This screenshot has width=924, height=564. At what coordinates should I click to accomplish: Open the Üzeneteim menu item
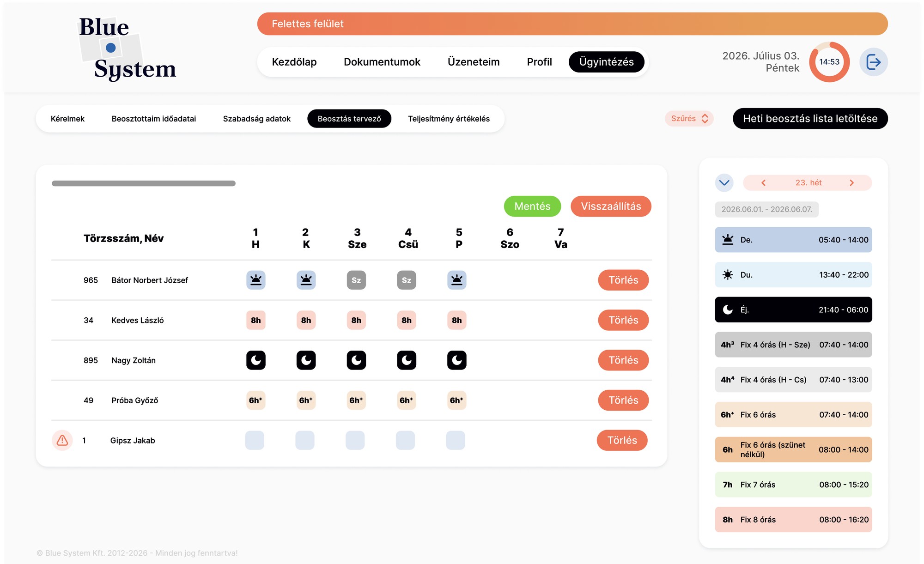[x=474, y=62]
